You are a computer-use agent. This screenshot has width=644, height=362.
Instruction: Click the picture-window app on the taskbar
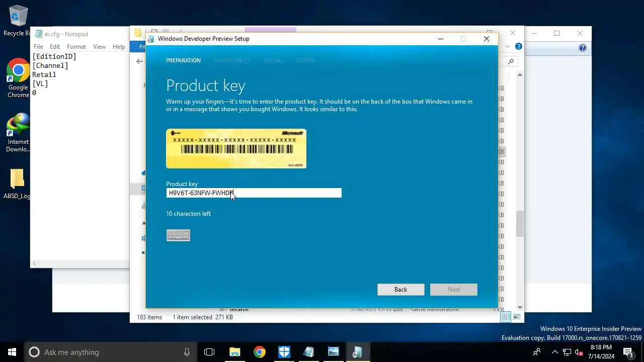coord(333,352)
